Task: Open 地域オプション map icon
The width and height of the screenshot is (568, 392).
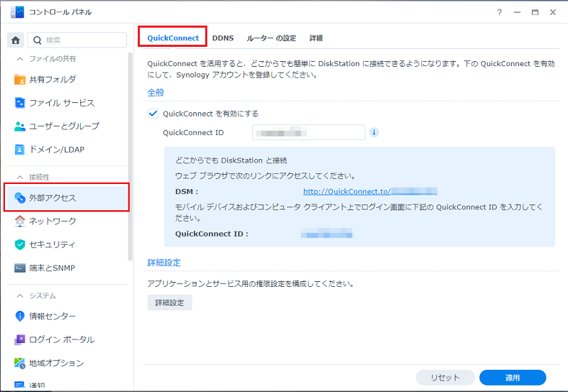Action: (x=20, y=363)
